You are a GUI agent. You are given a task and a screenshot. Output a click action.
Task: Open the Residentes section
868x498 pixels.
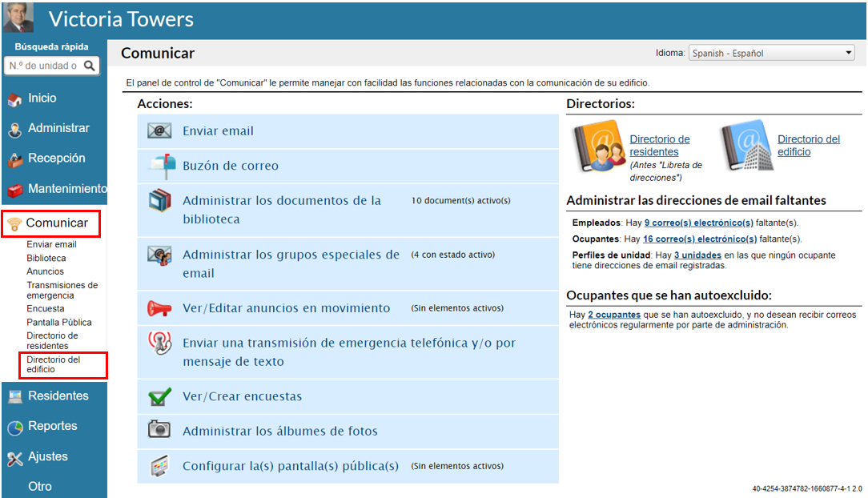click(58, 396)
